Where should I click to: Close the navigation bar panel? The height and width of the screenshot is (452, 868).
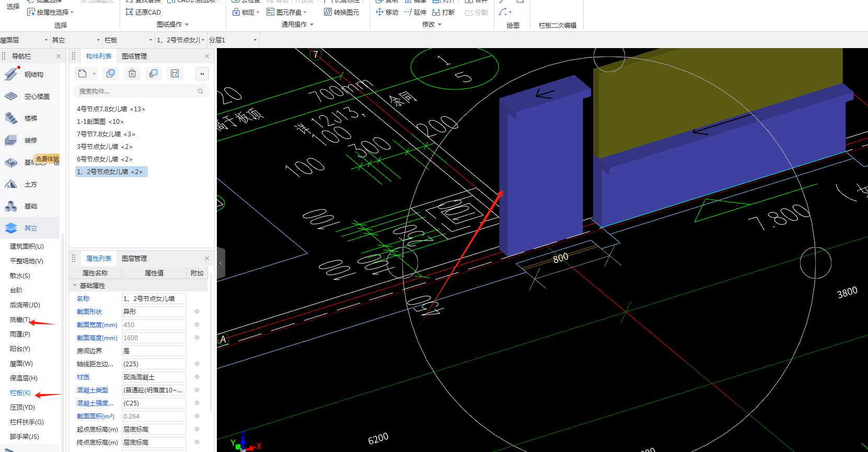59,56
